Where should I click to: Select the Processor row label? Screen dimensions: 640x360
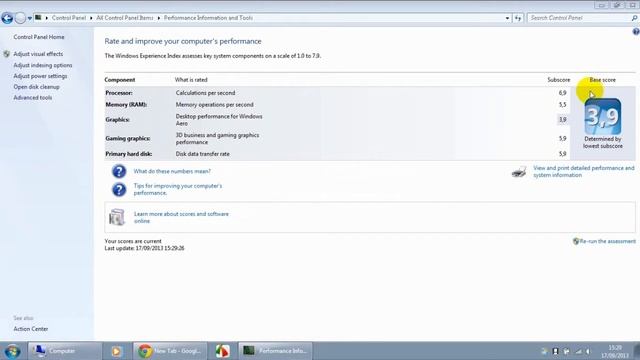point(119,93)
